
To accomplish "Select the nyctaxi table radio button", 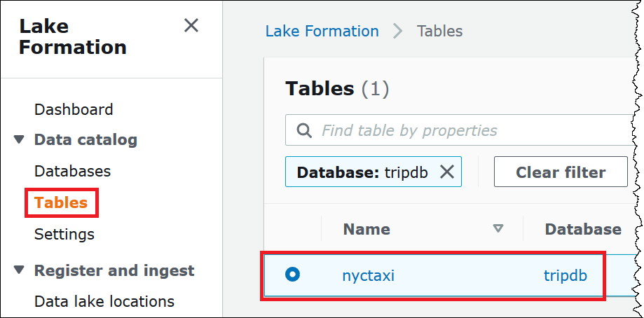I will pos(293,275).
